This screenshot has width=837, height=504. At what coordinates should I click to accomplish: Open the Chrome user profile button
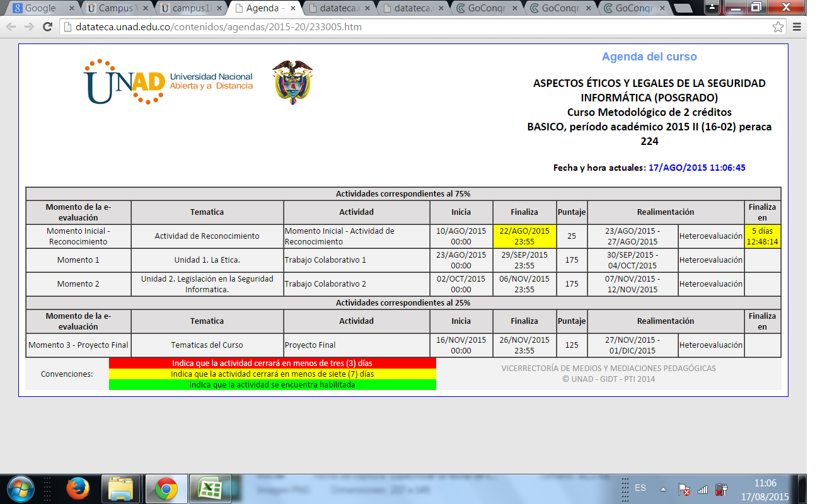pyautogui.click(x=712, y=7)
